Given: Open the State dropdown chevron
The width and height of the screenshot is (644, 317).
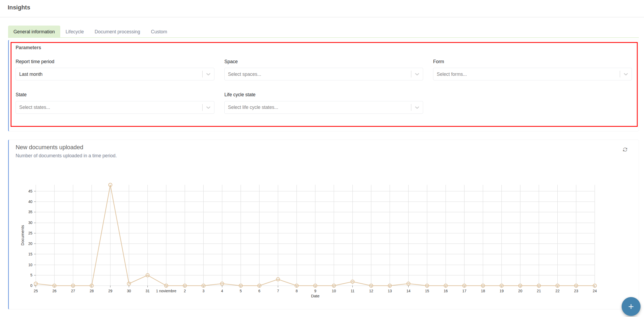Looking at the screenshot, I should tap(208, 108).
